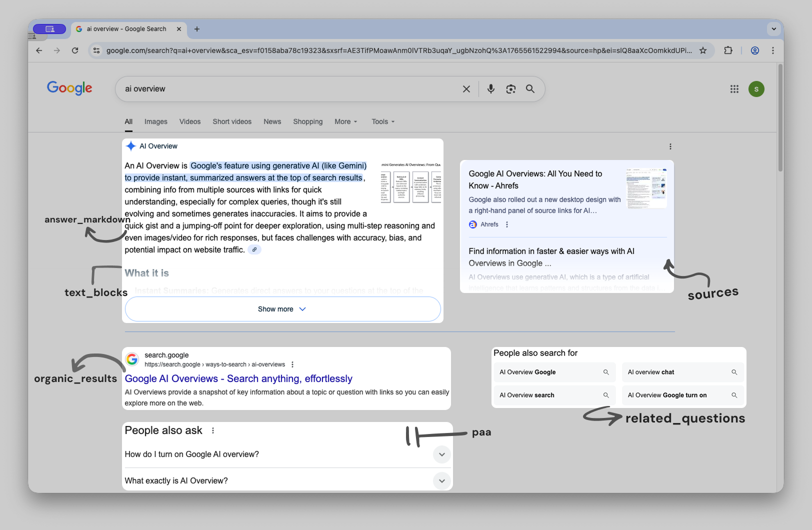812x530 pixels.
Task: Click the page vertical scrollbar
Action: click(780, 118)
